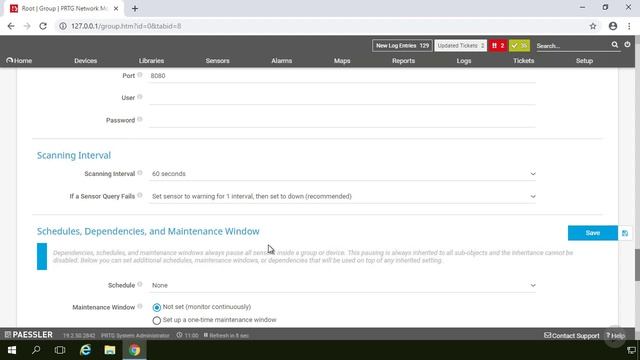Click the Save button

point(593,233)
